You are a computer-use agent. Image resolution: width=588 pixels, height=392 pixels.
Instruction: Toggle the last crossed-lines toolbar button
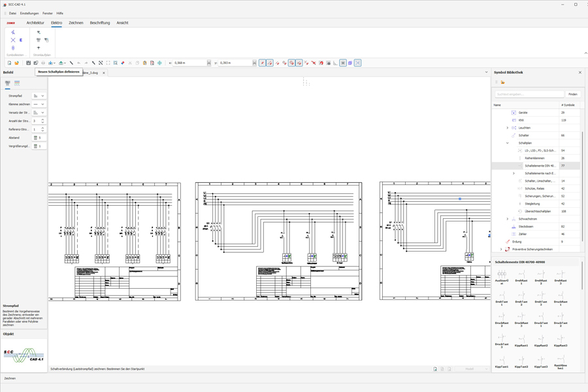(358, 63)
